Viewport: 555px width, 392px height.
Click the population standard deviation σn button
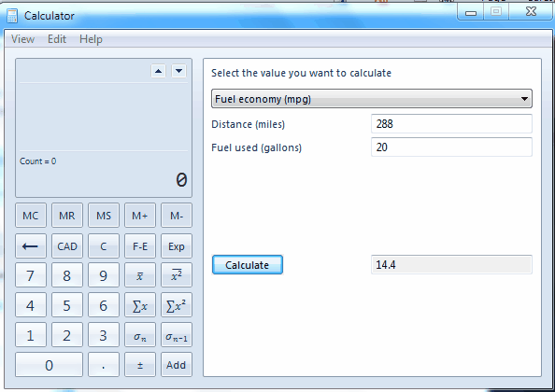(140, 335)
